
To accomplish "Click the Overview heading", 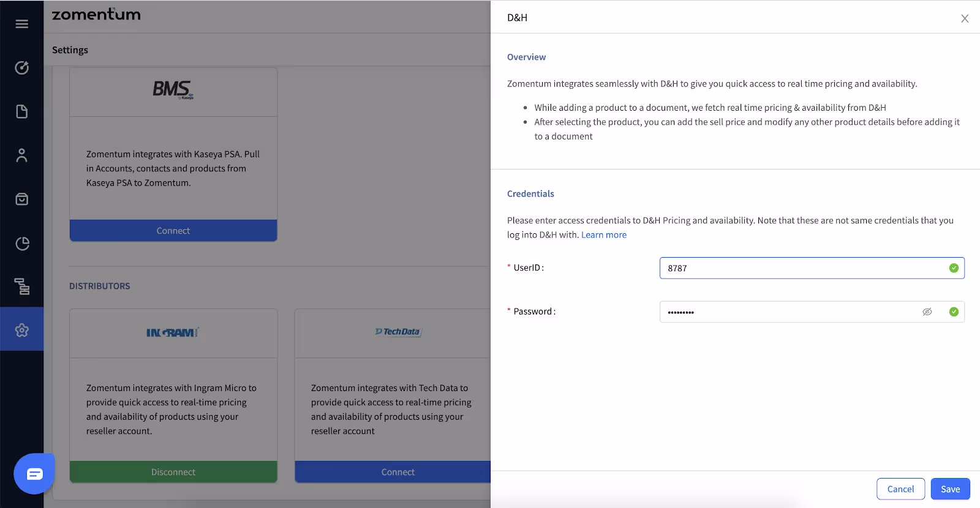I will pyautogui.click(x=526, y=57).
